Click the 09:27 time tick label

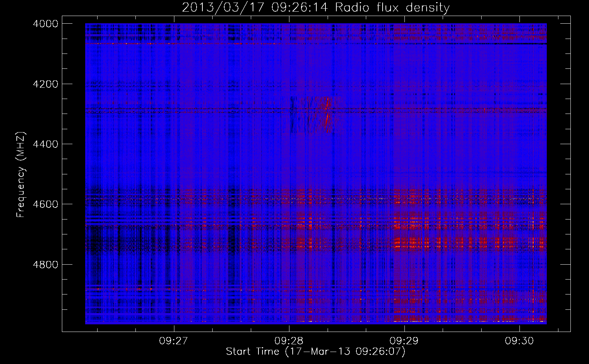point(174,341)
